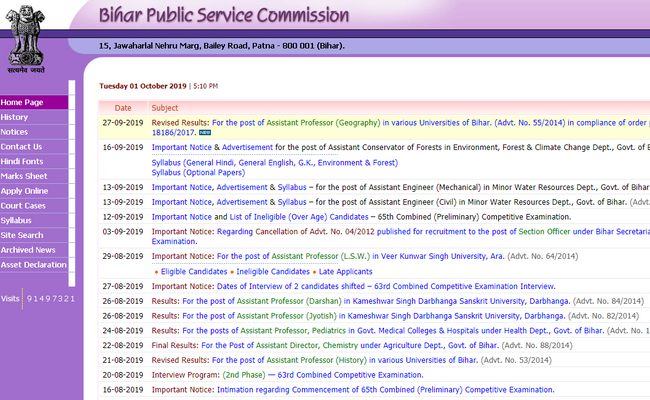This screenshot has height=400, width=650.
Task: Open the Home Page menu item
Action: coord(22,102)
